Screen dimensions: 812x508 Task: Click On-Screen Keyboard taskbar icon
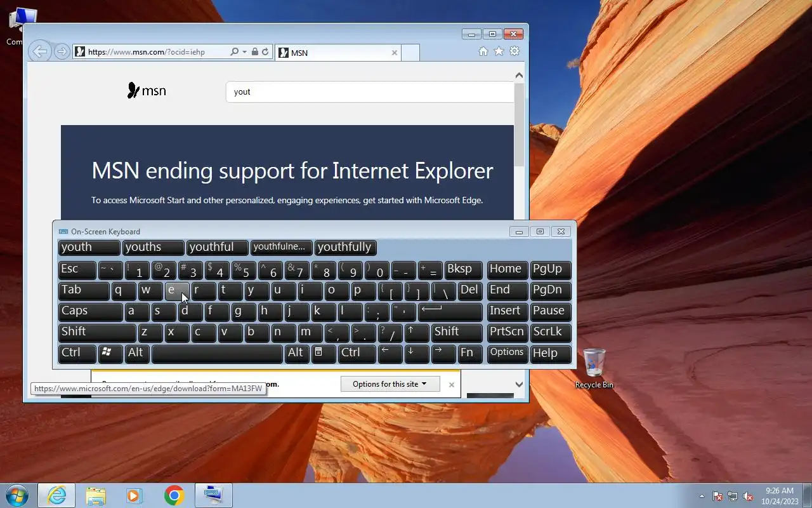(x=213, y=495)
